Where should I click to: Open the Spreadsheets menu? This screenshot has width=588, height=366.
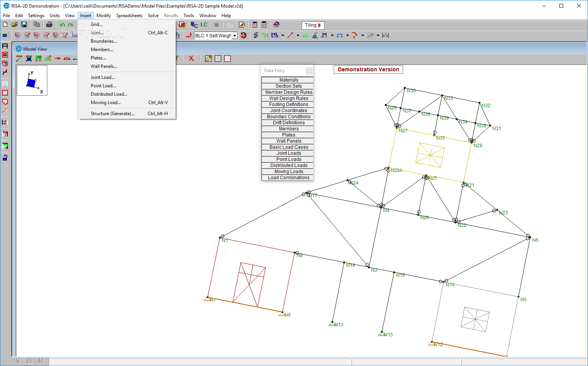[129, 16]
